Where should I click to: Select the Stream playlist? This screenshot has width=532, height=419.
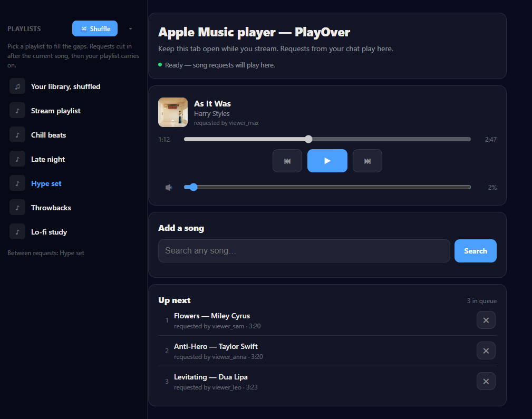pos(74,111)
